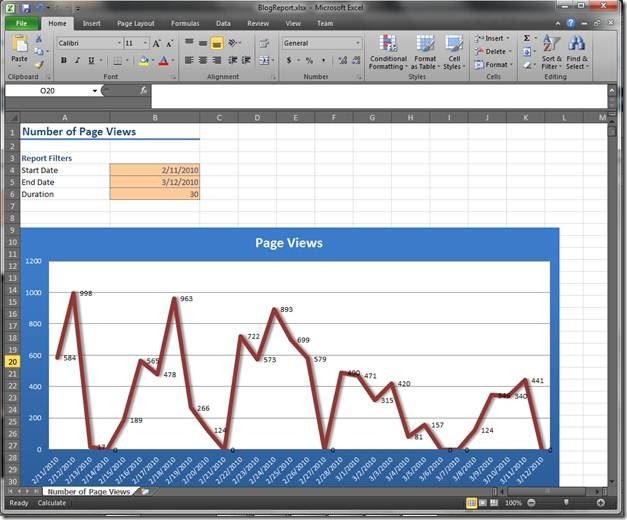627x520 pixels.
Task: Switch to the Page Layout tab
Action: pos(136,24)
